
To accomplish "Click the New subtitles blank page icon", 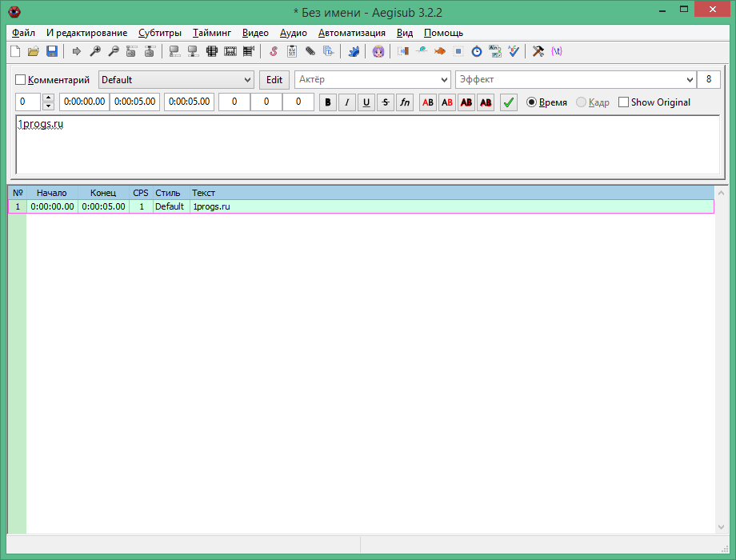I will pos(15,51).
